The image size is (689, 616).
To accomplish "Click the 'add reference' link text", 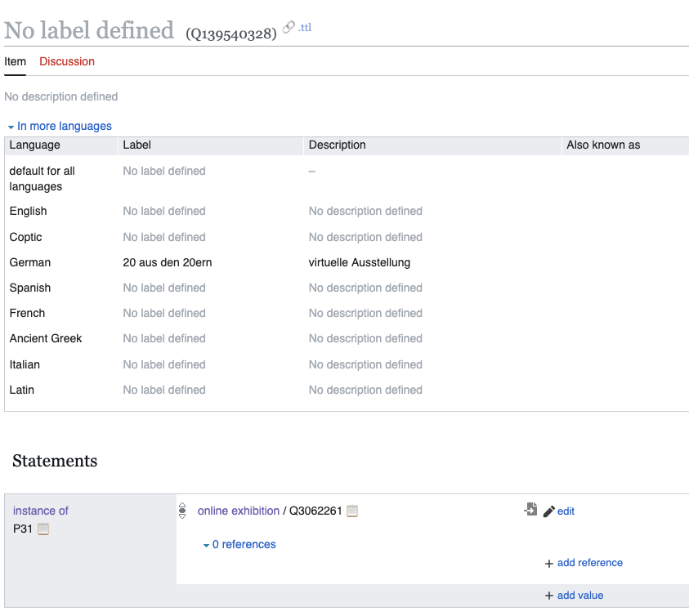I will point(589,563).
